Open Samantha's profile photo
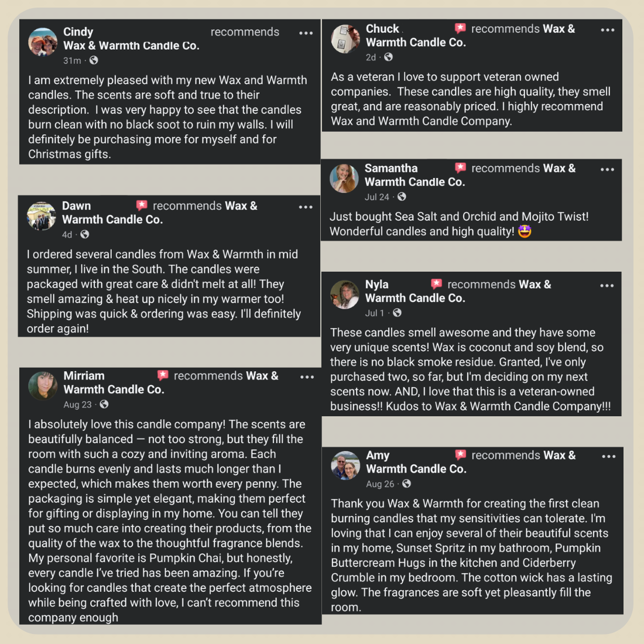 click(344, 179)
